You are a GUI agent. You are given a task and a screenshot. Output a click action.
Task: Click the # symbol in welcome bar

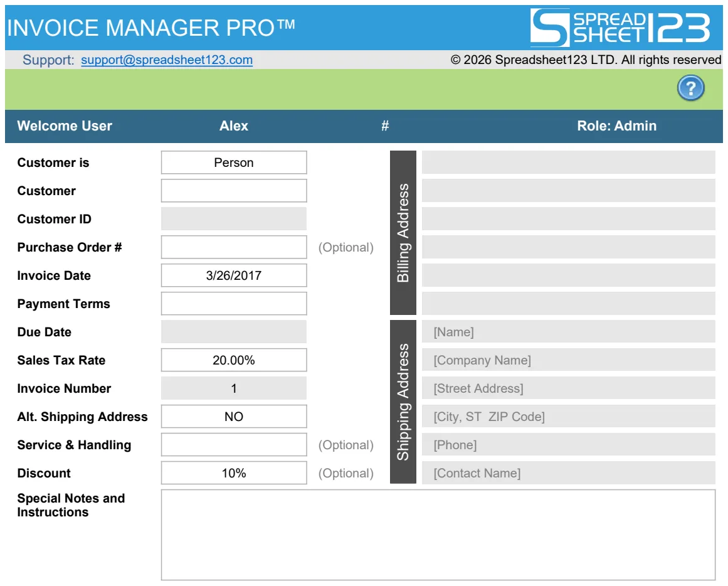[385, 126]
